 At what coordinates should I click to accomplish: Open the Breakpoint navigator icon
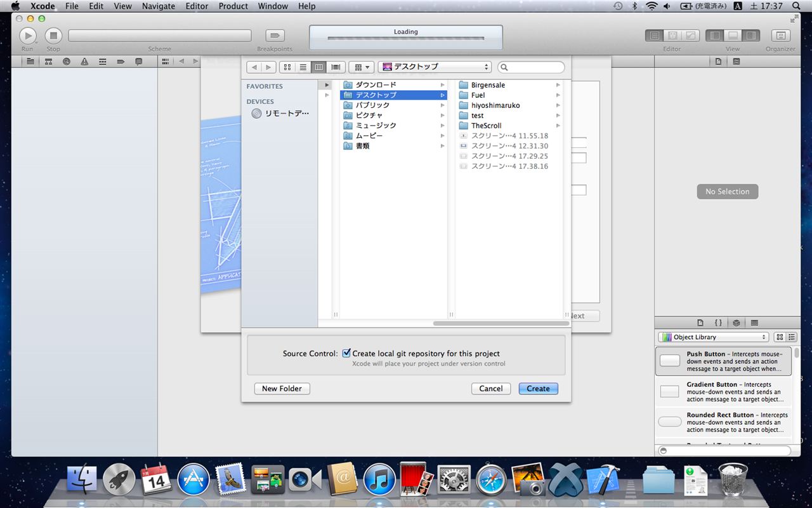coord(121,62)
